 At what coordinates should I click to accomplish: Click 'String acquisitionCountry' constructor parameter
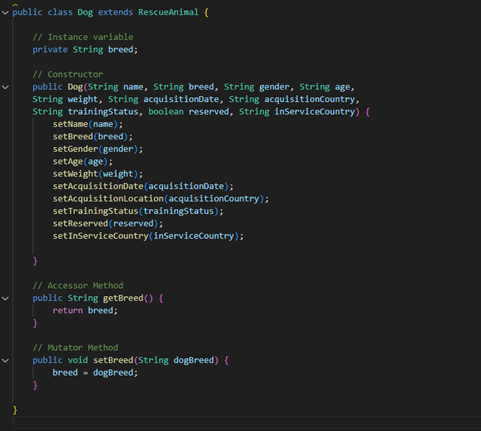coord(292,99)
